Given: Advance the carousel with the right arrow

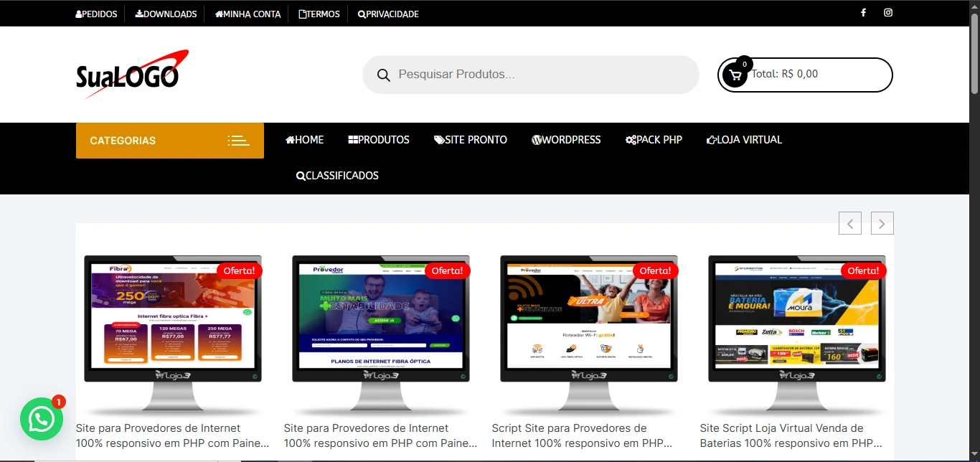Looking at the screenshot, I should pos(882,223).
